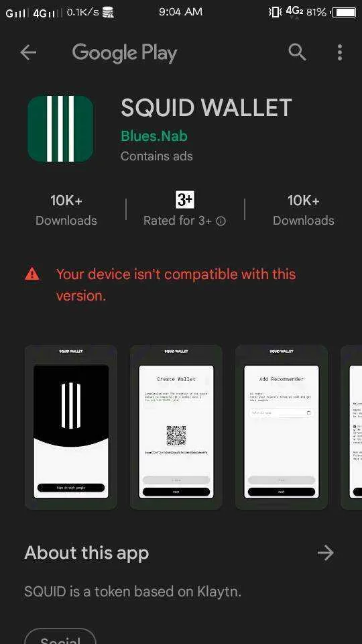Tap the SQUID WALLET title text
This screenshot has width=362, height=644.
206,107
